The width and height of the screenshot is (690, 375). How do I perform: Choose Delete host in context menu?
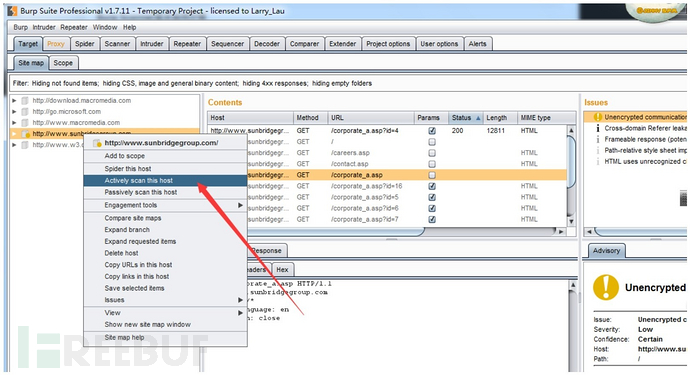165,253
